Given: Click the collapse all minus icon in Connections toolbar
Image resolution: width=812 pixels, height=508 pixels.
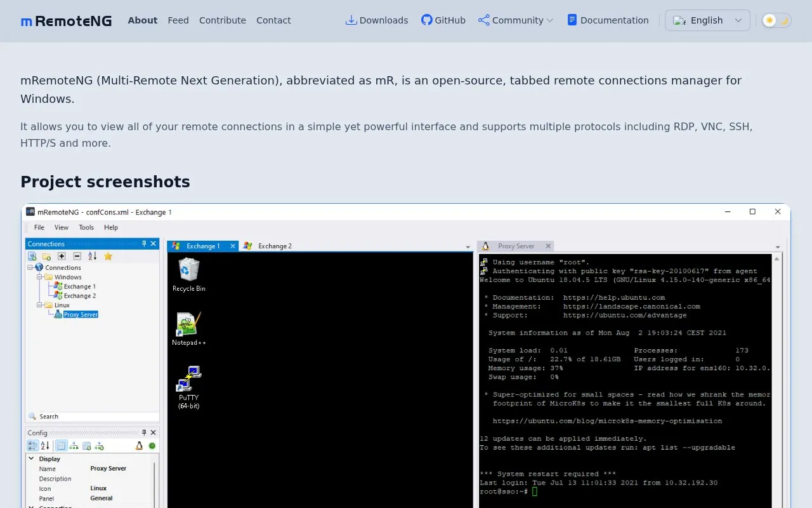Looking at the screenshot, I should click(x=77, y=256).
